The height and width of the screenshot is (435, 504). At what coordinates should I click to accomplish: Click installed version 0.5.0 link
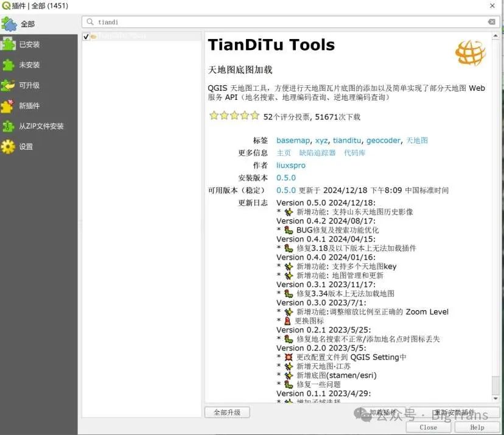click(x=286, y=178)
